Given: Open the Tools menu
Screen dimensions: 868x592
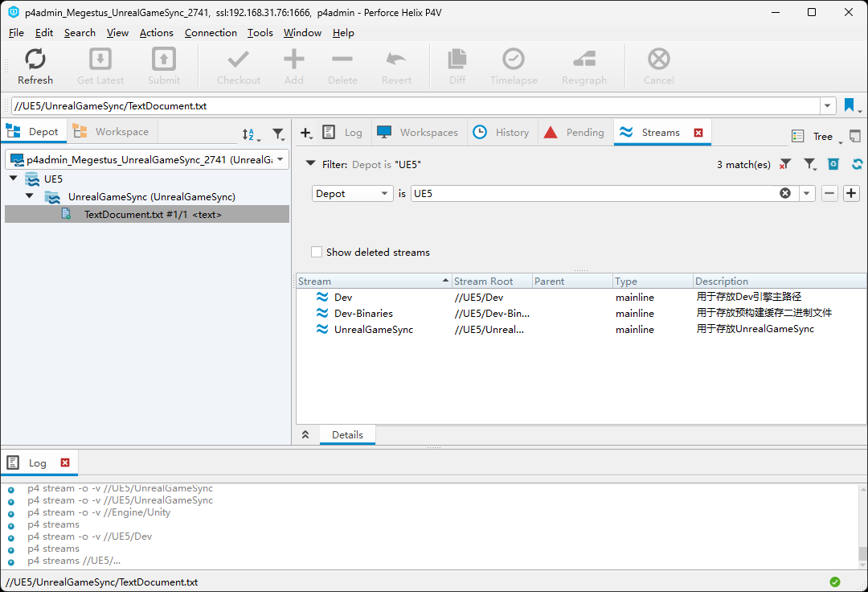Looking at the screenshot, I should pos(260,33).
